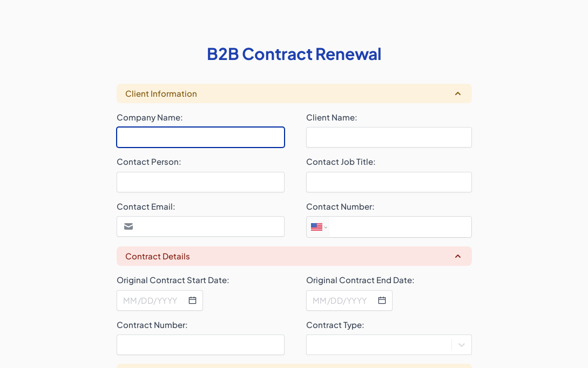Click into the Contact Person field
This screenshot has width=588, height=368.
click(x=200, y=182)
